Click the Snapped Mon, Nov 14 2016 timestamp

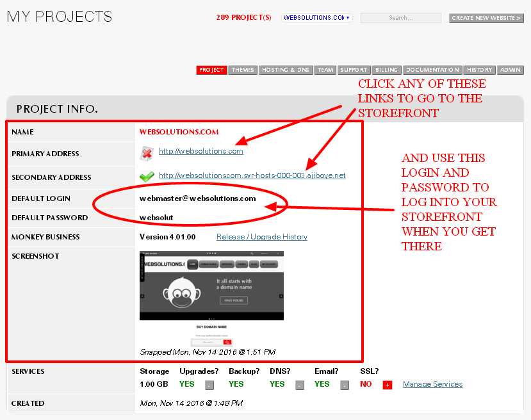[x=208, y=352]
